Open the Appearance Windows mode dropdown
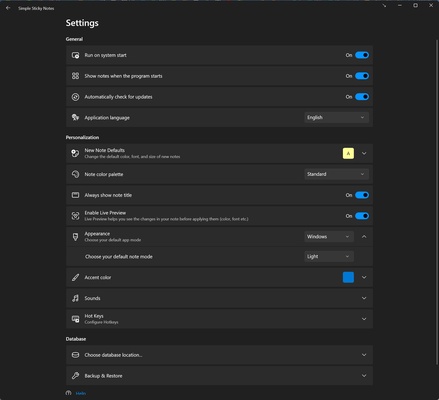Screen dimensions: 439x400 tap(329, 237)
